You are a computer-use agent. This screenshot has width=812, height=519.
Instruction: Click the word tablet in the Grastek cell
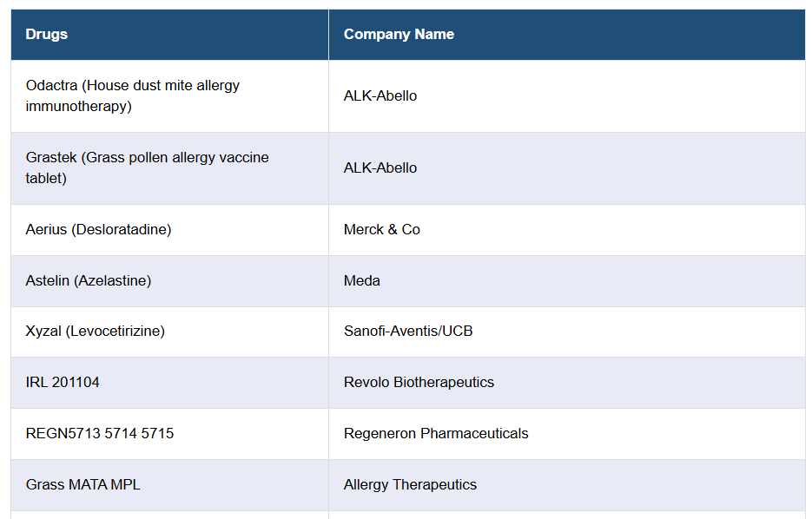click(x=46, y=179)
